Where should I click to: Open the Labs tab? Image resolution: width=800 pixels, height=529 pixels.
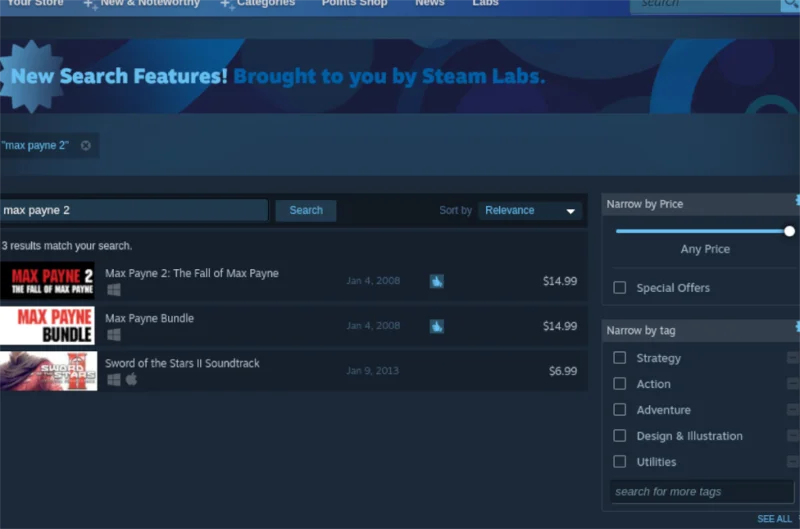click(485, 3)
